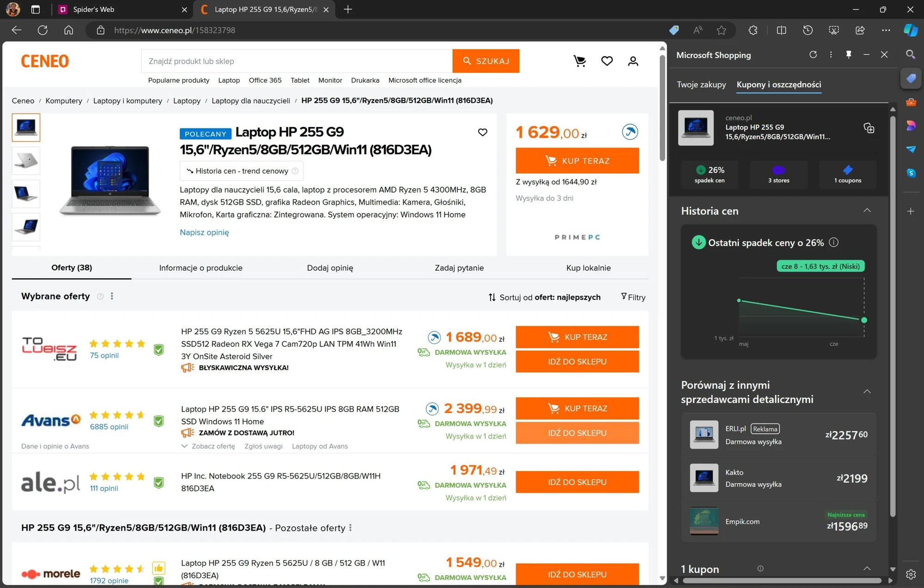This screenshot has height=588, width=924.
Task: Refresh the Microsoft Shopping panel
Action: tap(813, 55)
